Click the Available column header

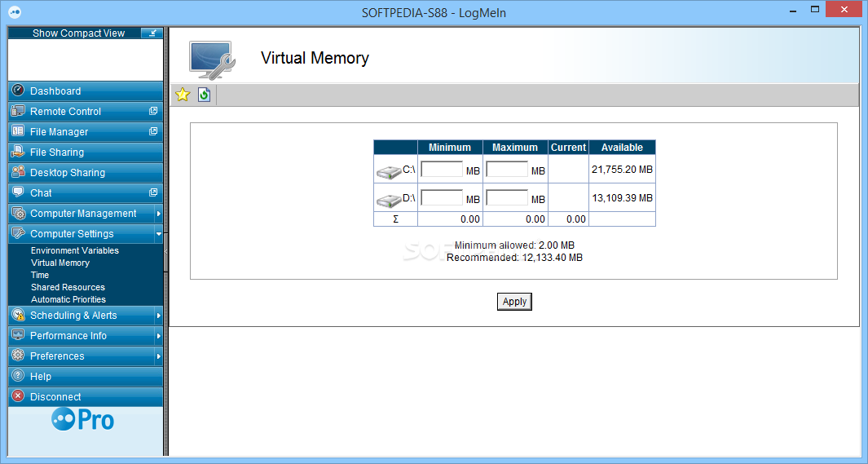tap(622, 148)
